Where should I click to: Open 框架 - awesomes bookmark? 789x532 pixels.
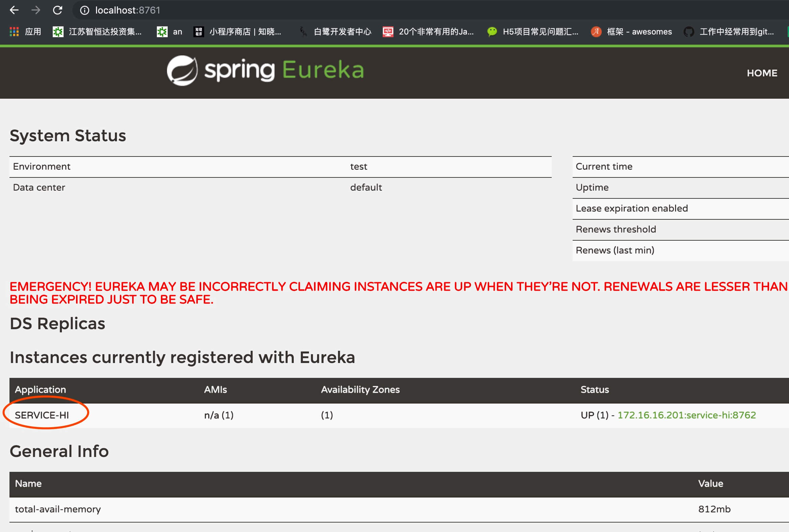click(x=631, y=31)
